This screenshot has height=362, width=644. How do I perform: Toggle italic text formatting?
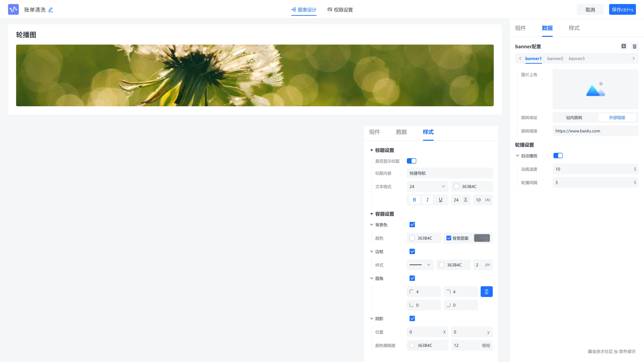tap(427, 200)
